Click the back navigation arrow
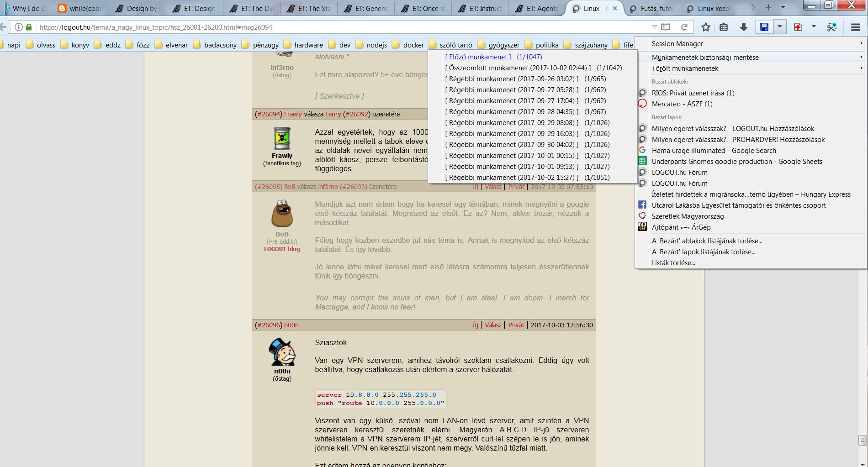 (3, 27)
